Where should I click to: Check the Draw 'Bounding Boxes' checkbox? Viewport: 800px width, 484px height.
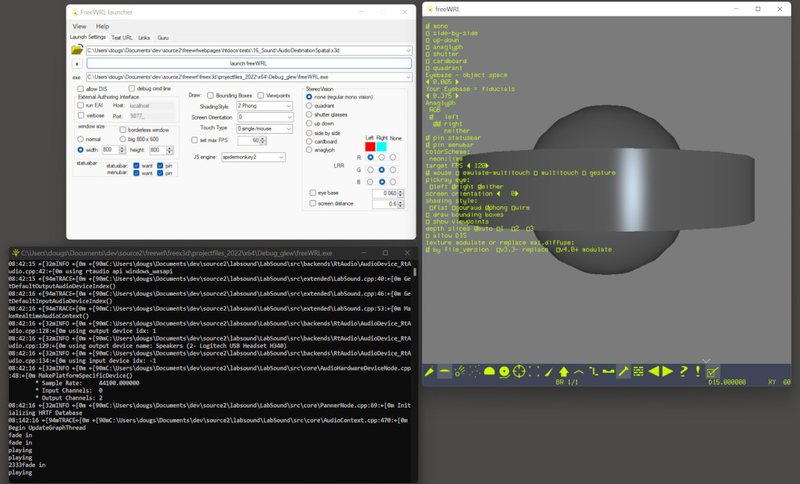[x=210, y=95]
